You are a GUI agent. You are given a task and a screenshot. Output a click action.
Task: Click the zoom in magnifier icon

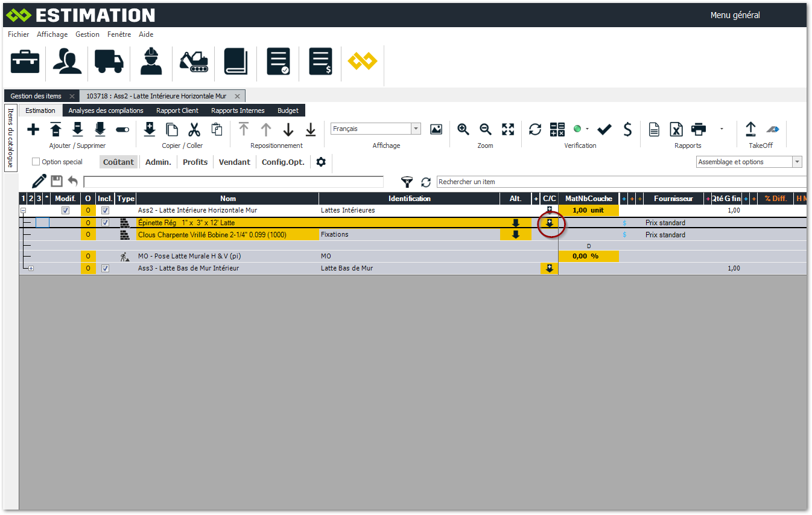pos(463,129)
